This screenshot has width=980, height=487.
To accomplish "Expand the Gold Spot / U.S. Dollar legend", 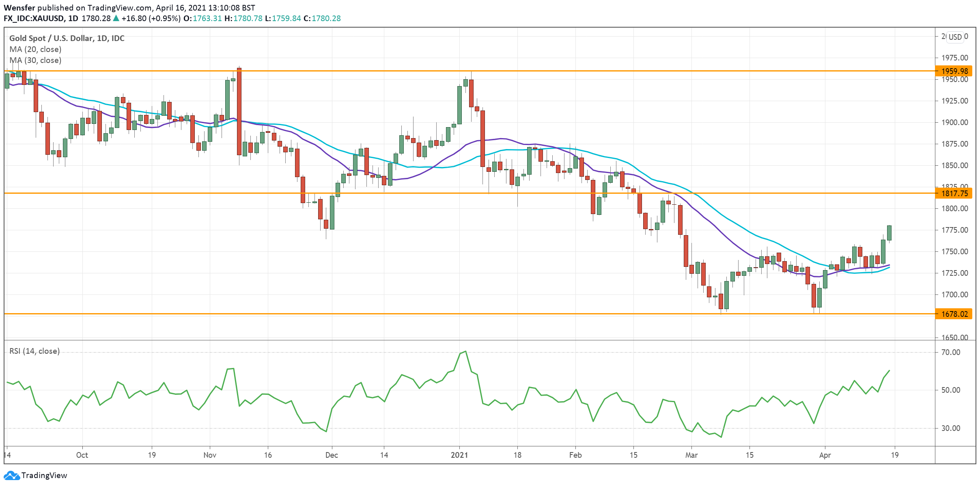I will [x=67, y=38].
